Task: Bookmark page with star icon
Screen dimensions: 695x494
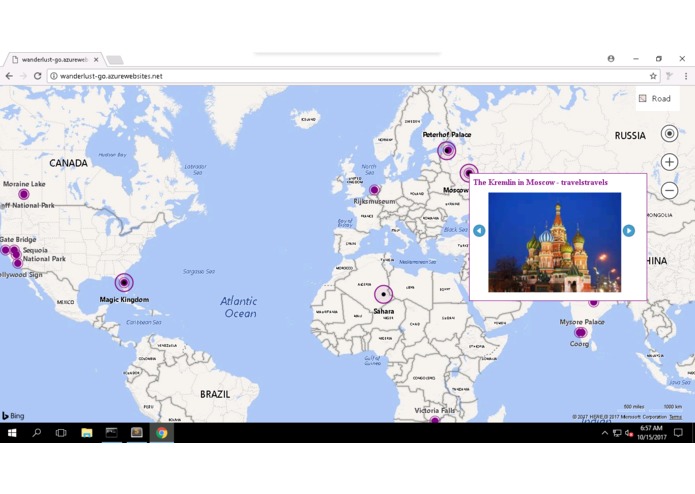Action: (653, 76)
